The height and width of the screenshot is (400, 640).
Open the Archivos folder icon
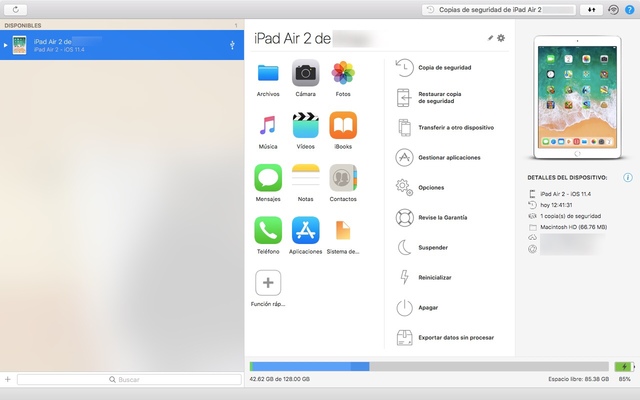[x=268, y=73]
